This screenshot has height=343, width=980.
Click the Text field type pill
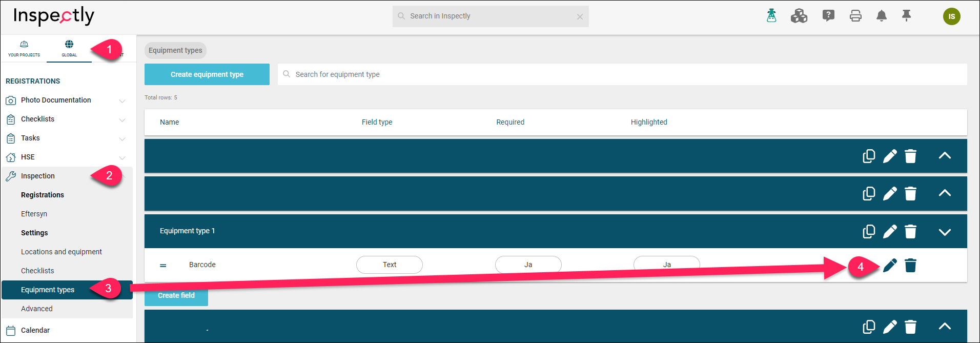coord(390,265)
